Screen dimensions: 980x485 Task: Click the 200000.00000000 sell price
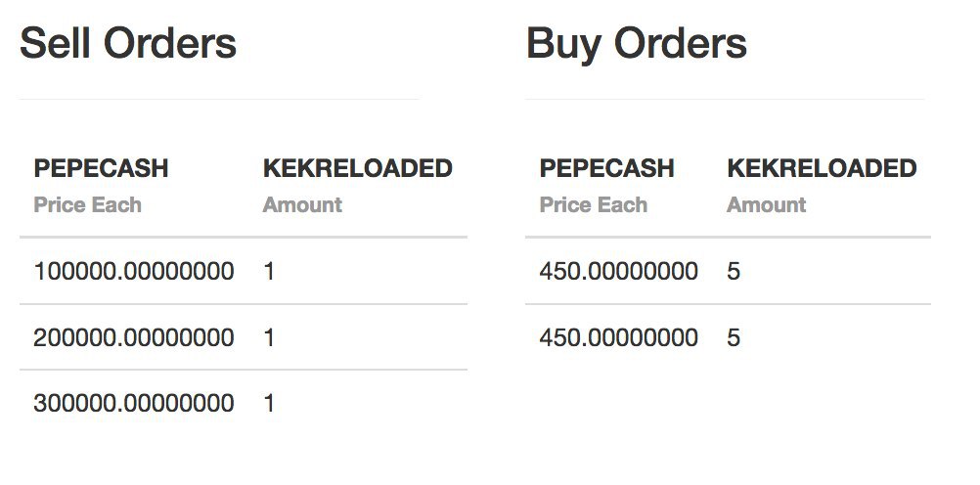click(x=134, y=337)
